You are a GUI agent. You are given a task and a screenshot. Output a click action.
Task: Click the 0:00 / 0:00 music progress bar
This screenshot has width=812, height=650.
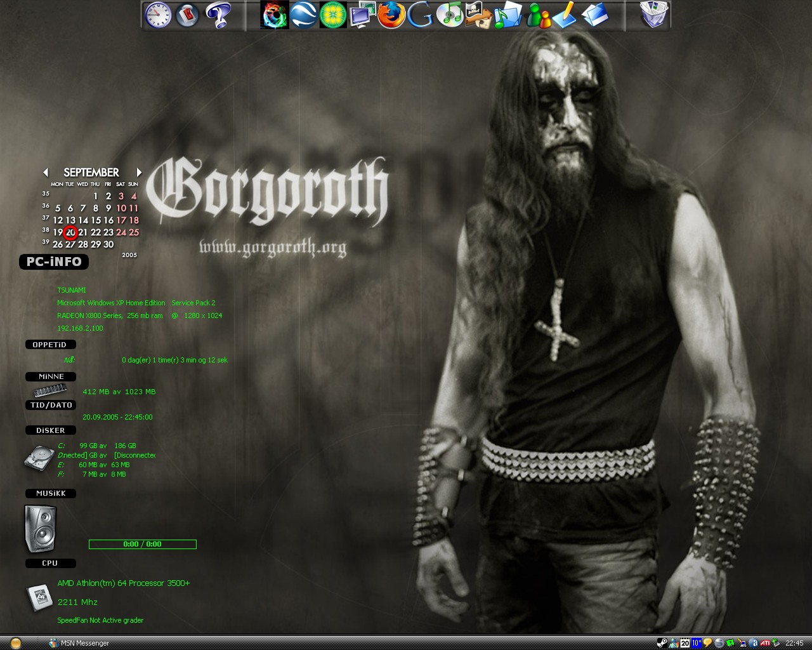[x=143, y=544]
